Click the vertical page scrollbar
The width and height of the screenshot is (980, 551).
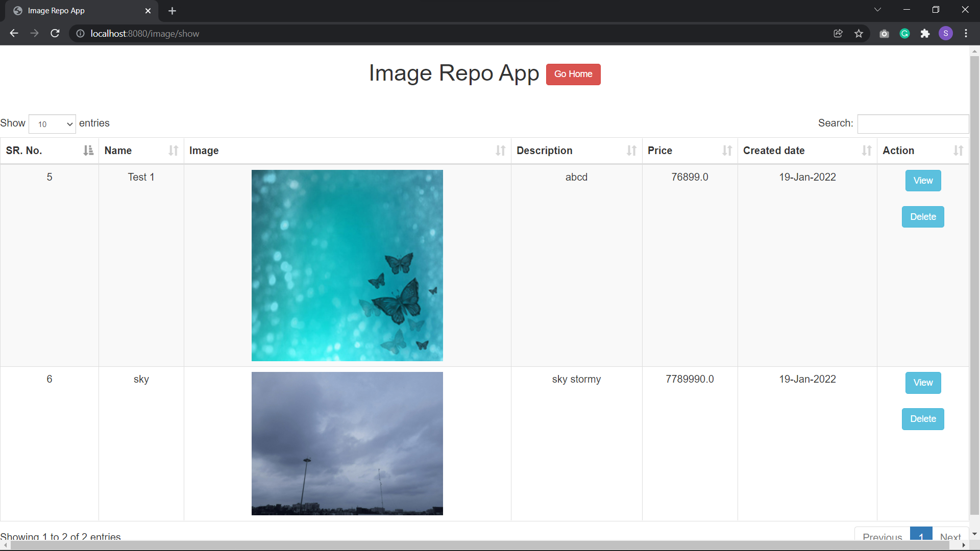click(x=974, y=286)
